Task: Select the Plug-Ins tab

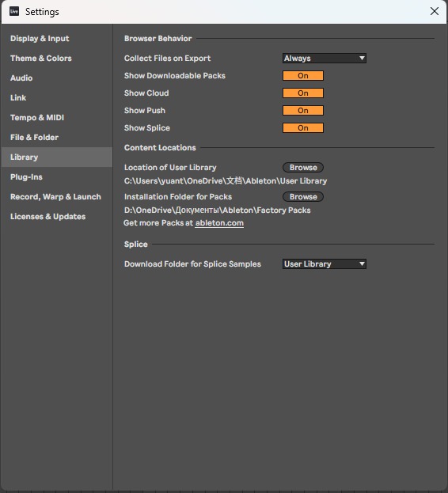Action: click(26, 177)
